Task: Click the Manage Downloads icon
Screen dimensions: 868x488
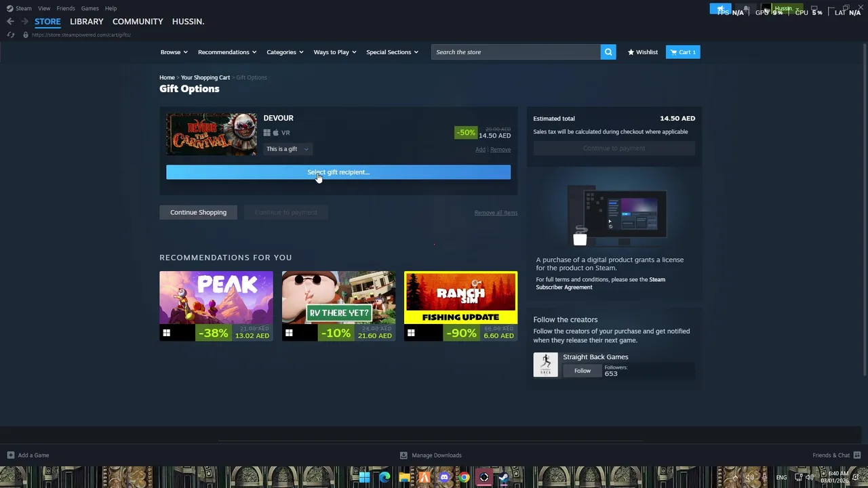Action: click(403, 455)
